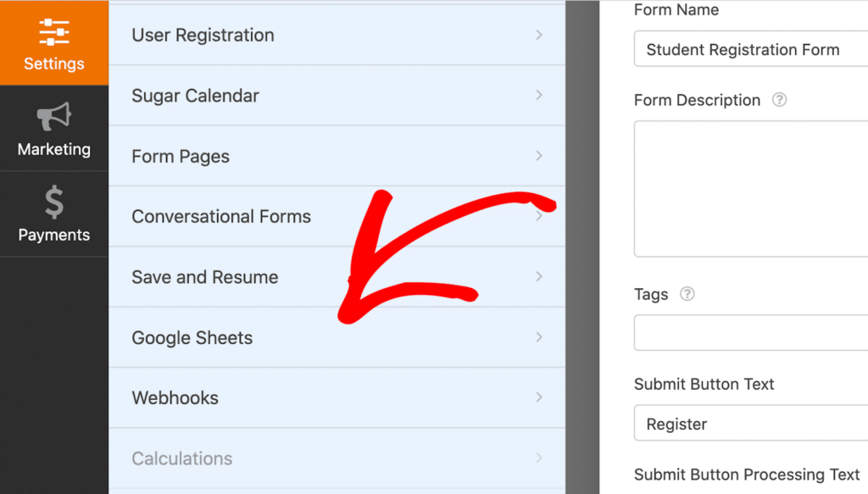868x494 pixels.
Task: Expand Conversational Forms with its chevron
Action: click(x=540, y=216)
